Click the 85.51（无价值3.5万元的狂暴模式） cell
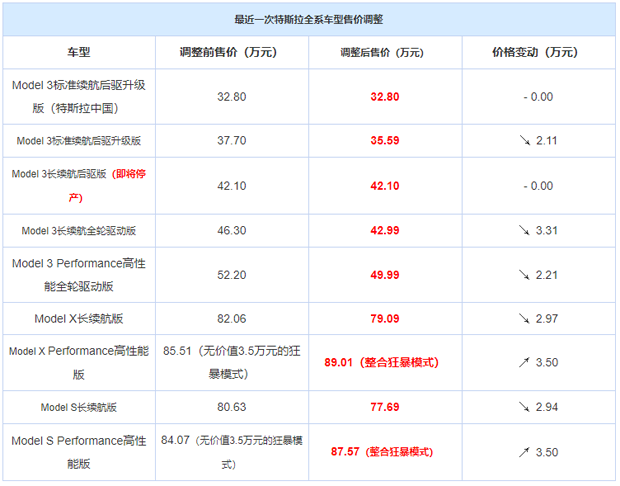The height and width of the screenshot is (486, 620). tap(232, 362)
